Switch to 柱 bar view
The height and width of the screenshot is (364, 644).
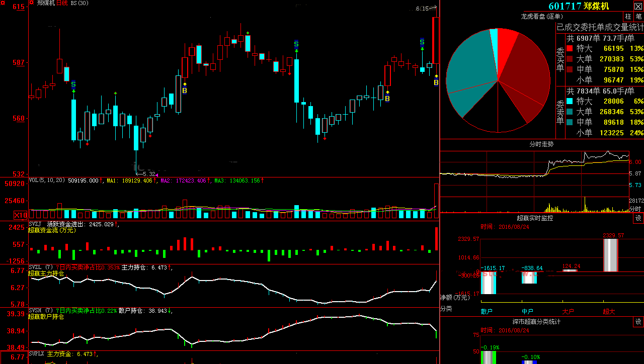click(628, 17)
